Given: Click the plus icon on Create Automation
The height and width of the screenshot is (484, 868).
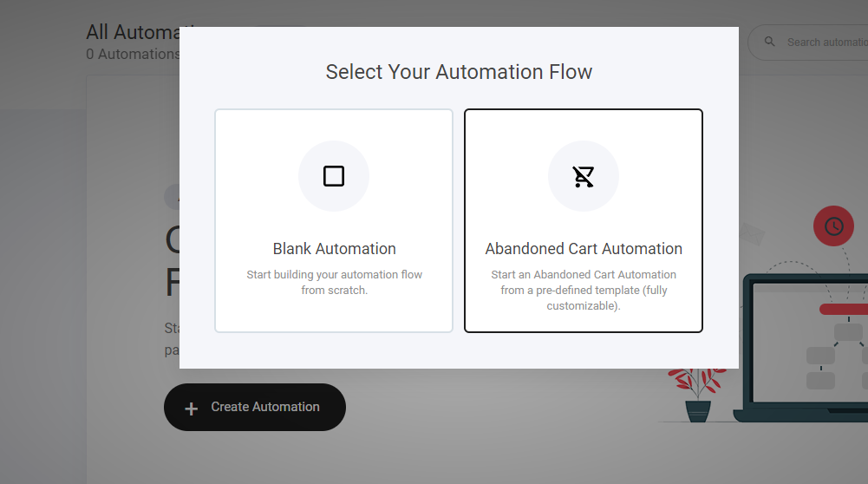Looking at the screenshot, I should point(192,408).
